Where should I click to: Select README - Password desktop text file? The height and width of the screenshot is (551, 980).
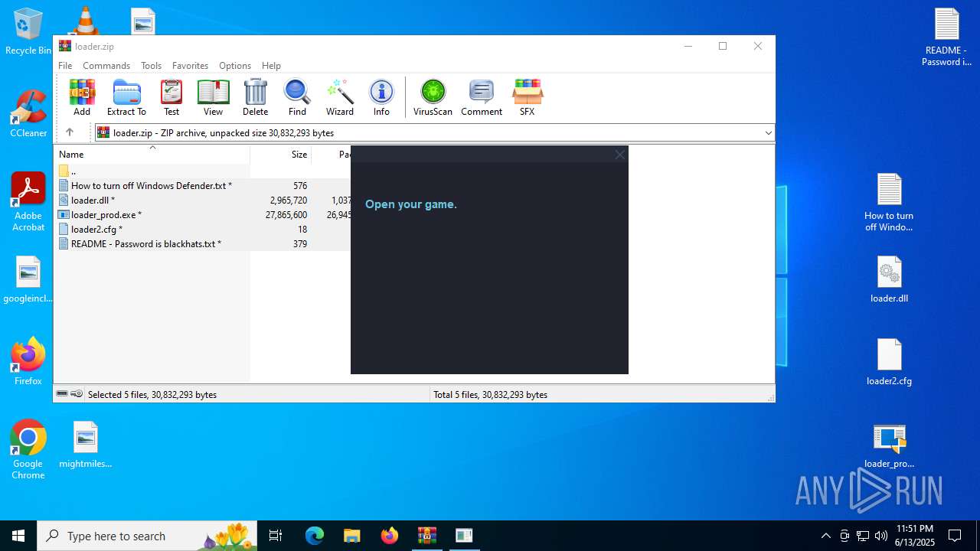(946, 37)
